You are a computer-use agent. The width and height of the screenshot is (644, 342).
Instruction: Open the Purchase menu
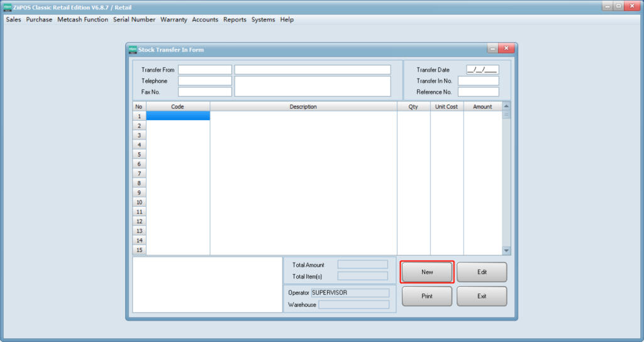(39, 19)
